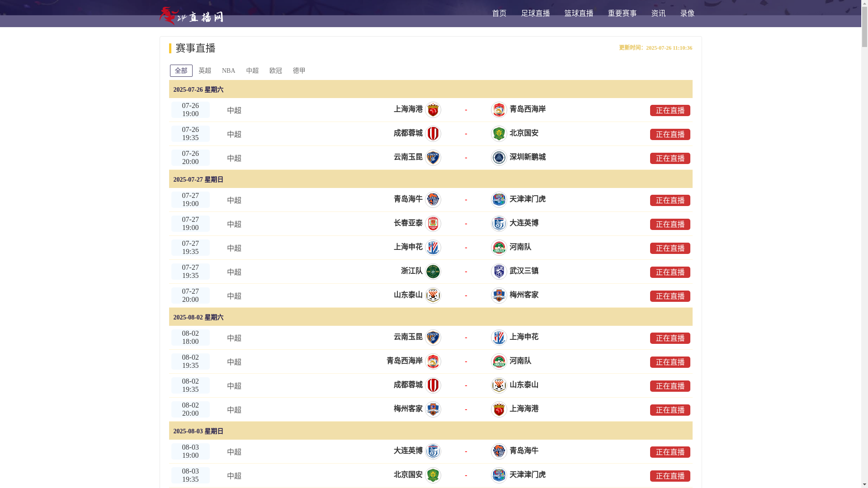Filter matches by NBA

point(228,70)
